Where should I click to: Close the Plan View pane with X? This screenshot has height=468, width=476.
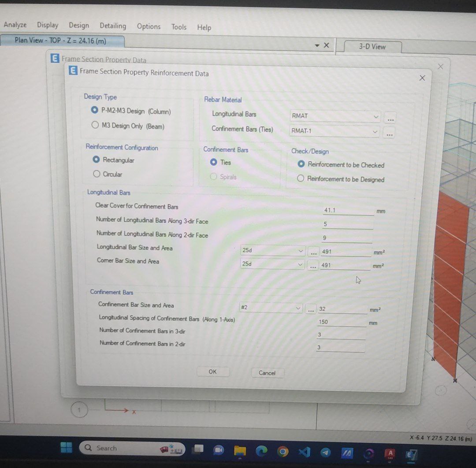[x=326, y=45]
